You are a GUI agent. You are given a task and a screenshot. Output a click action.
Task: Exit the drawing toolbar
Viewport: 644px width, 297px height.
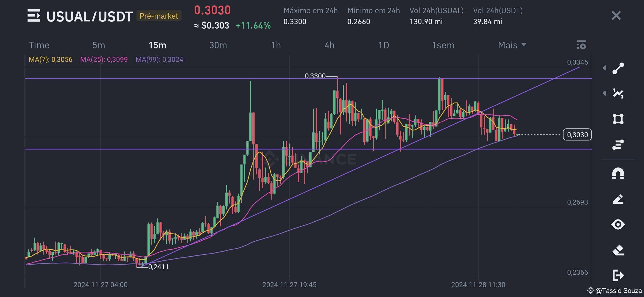click(618, 275)
